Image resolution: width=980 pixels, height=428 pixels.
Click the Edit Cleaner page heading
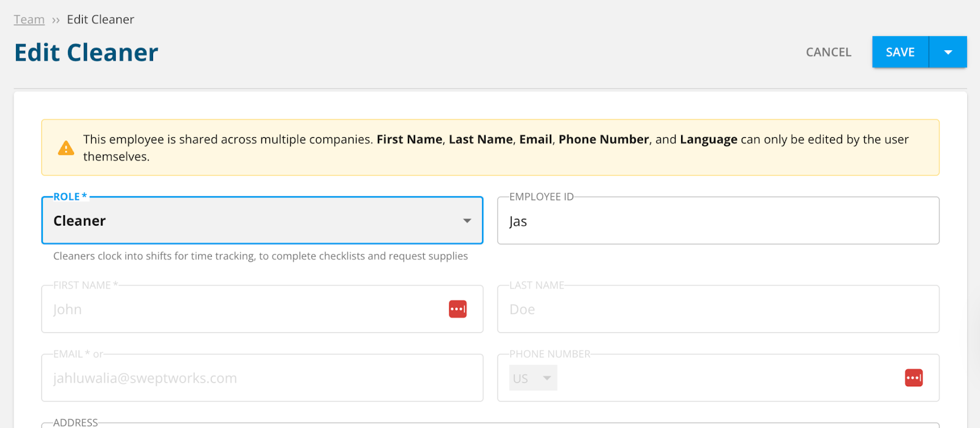[x=86, y=53]
